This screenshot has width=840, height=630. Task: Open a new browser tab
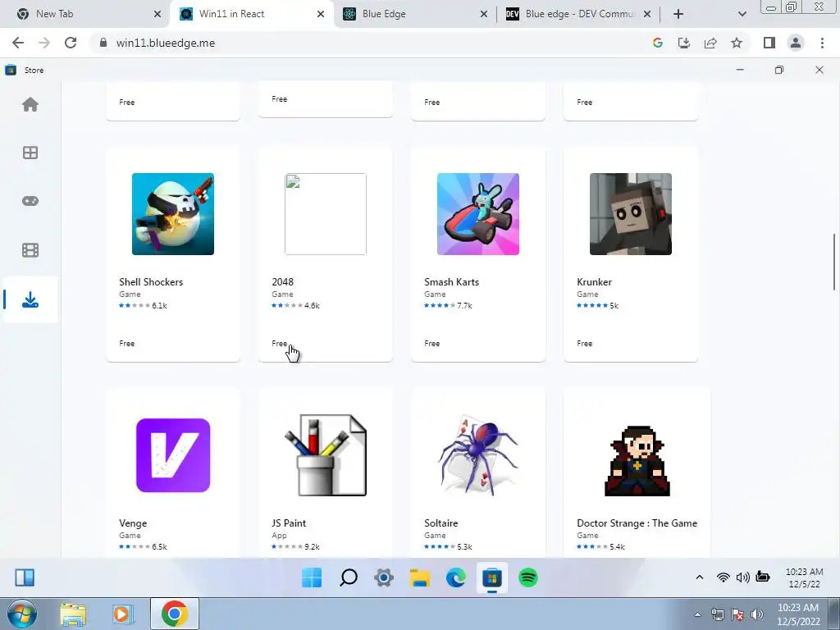pos(678,14)
